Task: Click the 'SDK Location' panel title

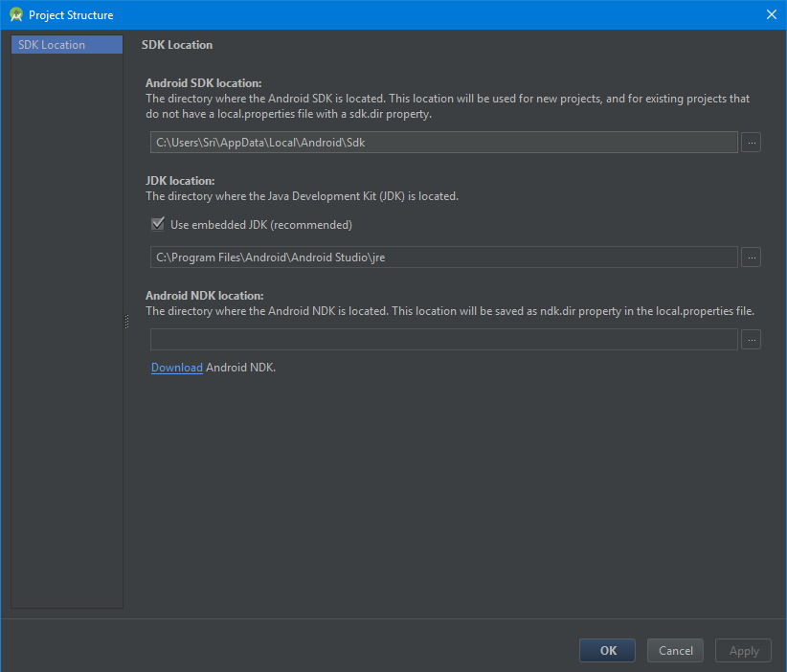Action: pos(177,45)
